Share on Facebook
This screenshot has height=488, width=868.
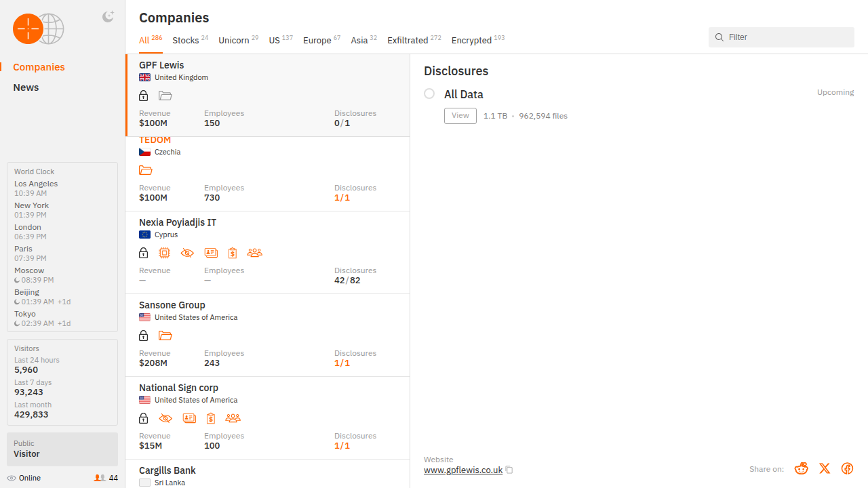point(847,468)
